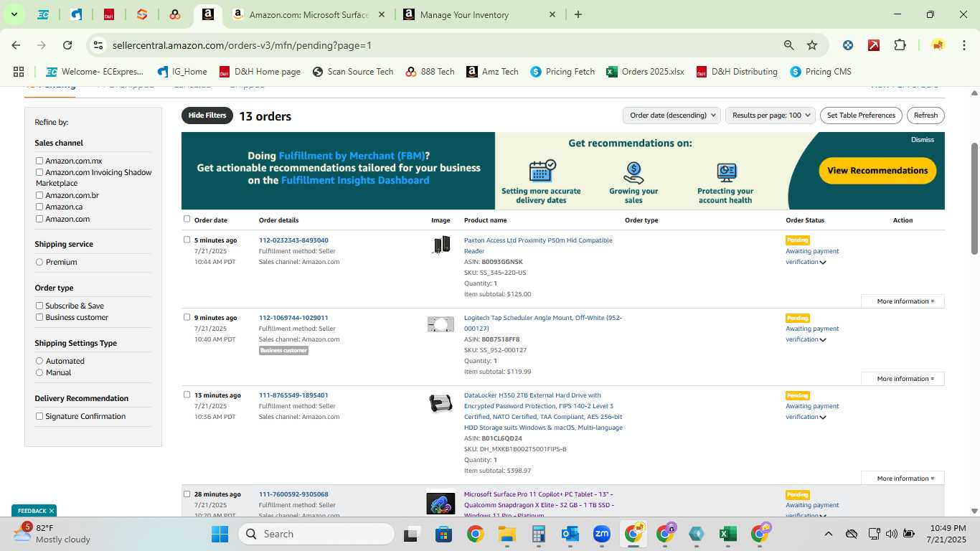
Task: Bookmark this page with the star icon
Action: pyautogui.click(x=812, y=45)
